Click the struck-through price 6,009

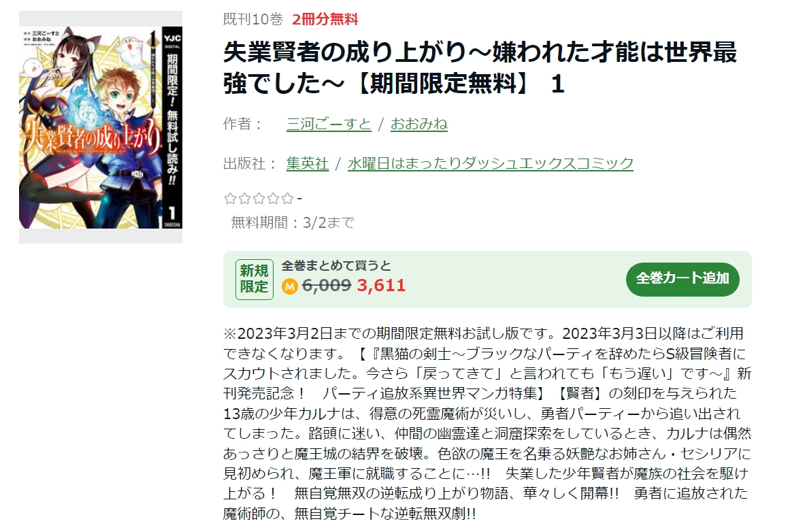click(326, 285)
